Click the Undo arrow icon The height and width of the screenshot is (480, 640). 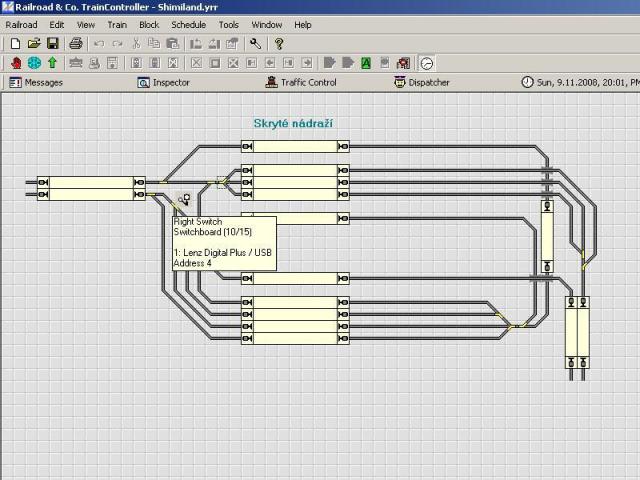point(99,44)
